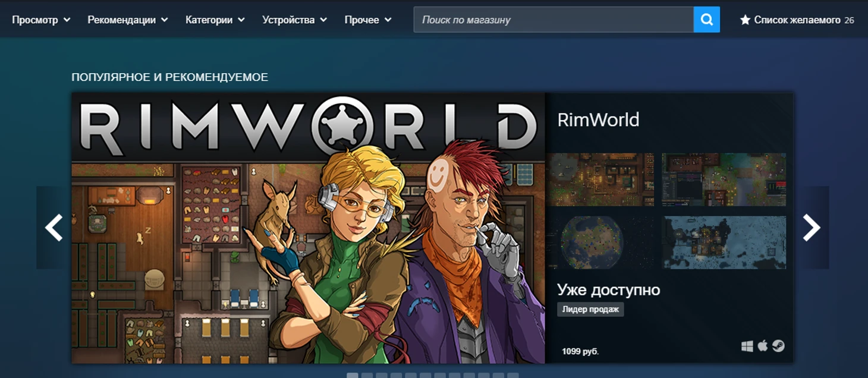Expand the Рекомендации menu
Screen dimensions: 868x378
128,20
